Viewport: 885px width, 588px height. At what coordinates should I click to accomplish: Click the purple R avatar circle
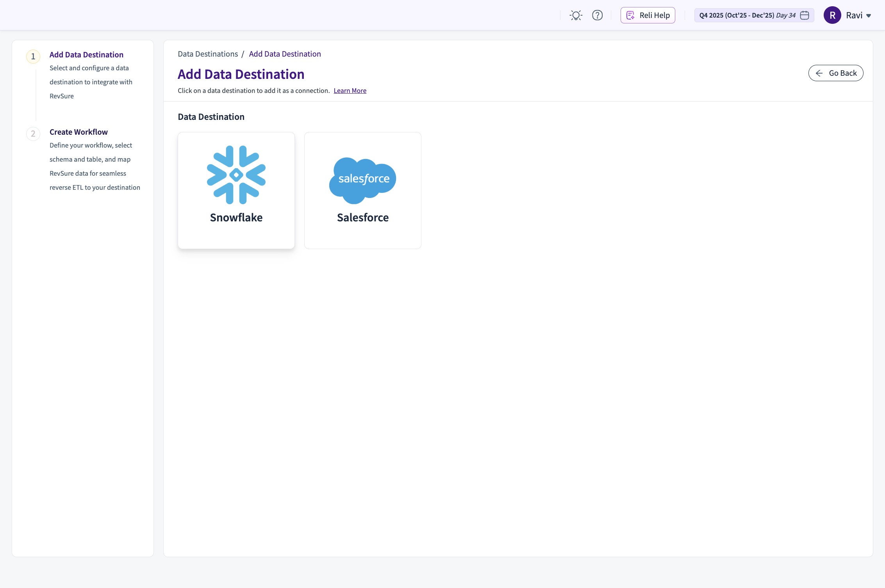[x=832, y=15]
